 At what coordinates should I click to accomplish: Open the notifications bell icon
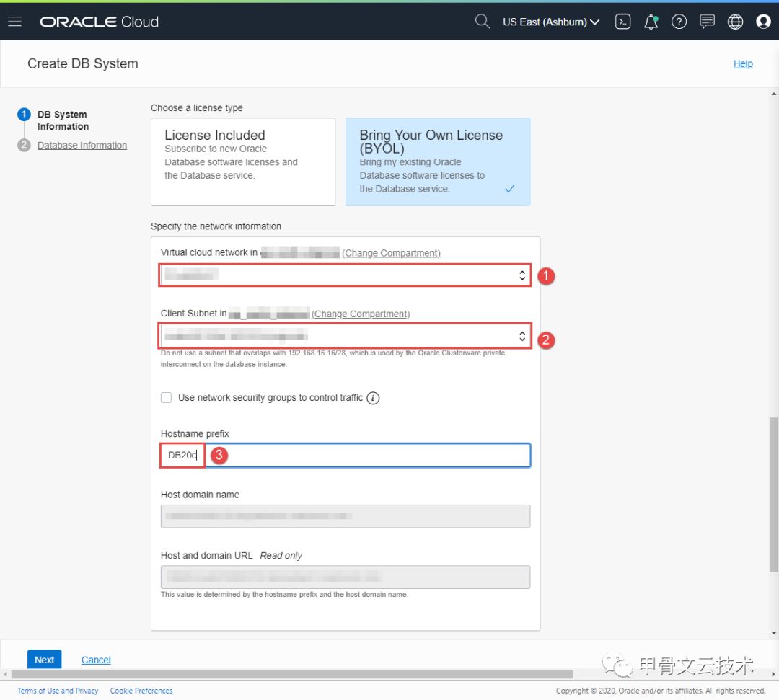click(651, 22)
